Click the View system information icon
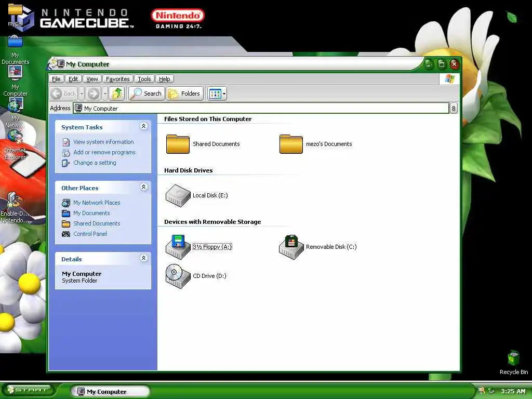 point(66,142)
